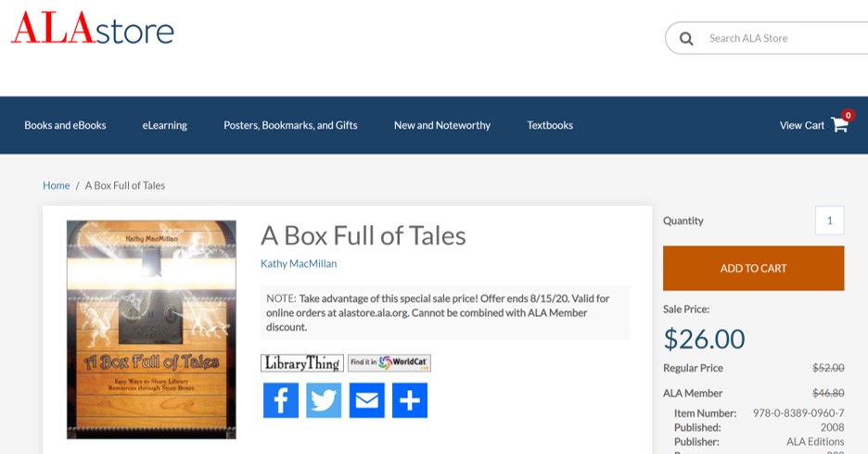Go to Home breadcrumb link
Screen dimensions: 868x454
pos(56,185)
